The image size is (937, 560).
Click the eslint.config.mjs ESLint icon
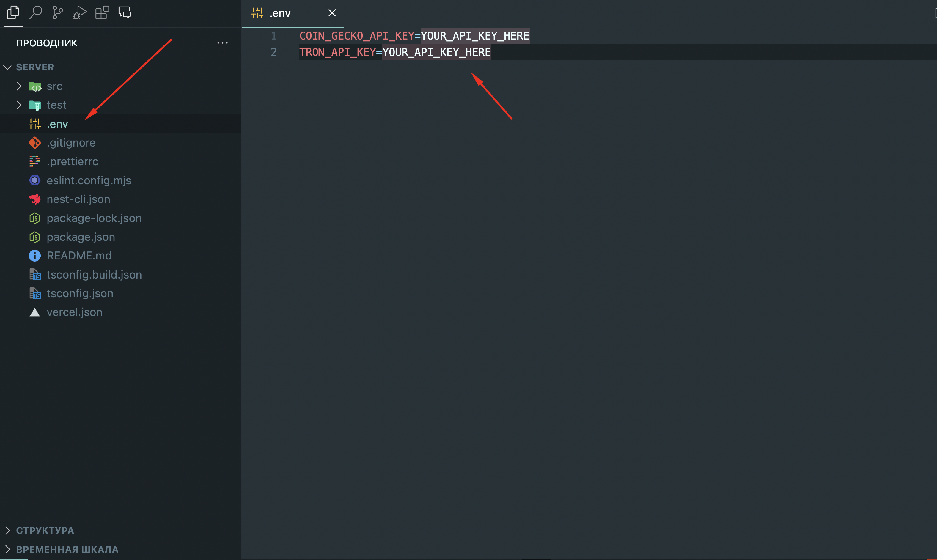(35, 180)
